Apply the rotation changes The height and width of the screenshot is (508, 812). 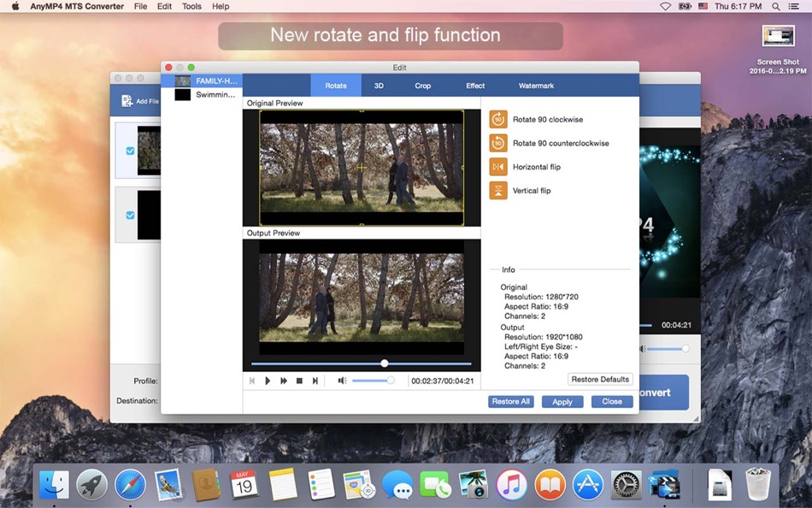click(562, 401)
